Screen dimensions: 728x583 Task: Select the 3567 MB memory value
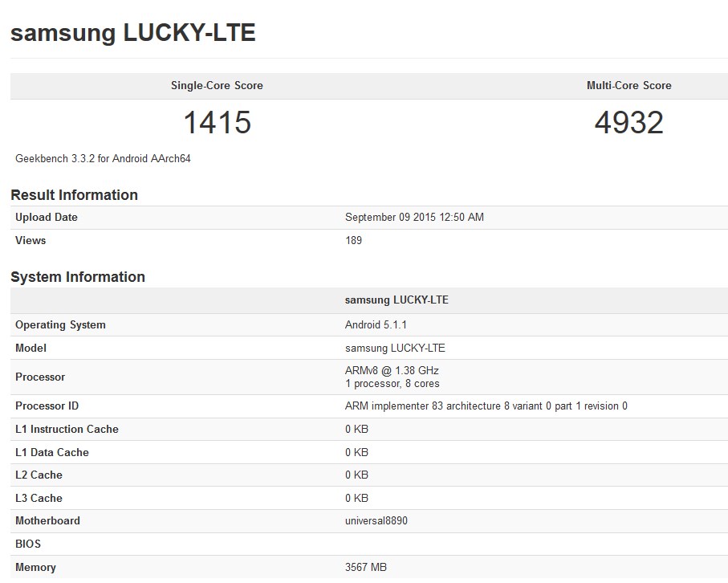pyautogui.click(x=366, y=567)
